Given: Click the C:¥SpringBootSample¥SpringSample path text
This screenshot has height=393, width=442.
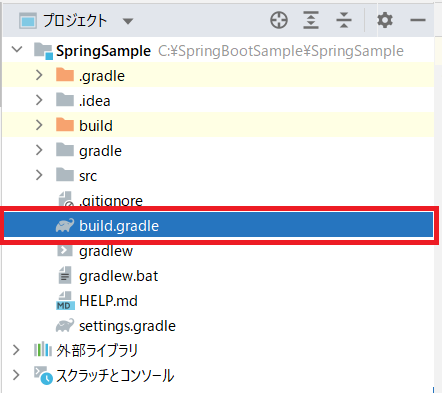Looking at the screenshot, I should (281, 51).
